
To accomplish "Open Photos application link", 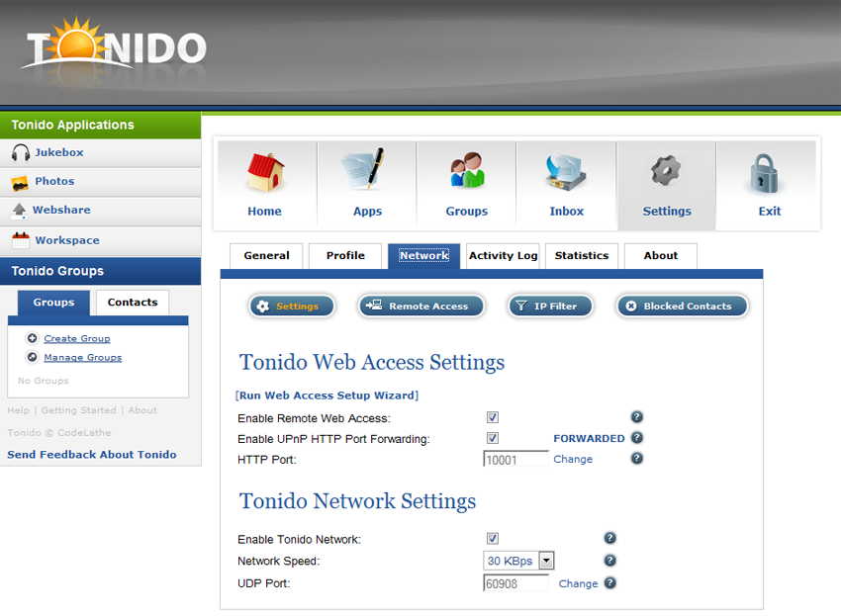I will coord(54,181).
